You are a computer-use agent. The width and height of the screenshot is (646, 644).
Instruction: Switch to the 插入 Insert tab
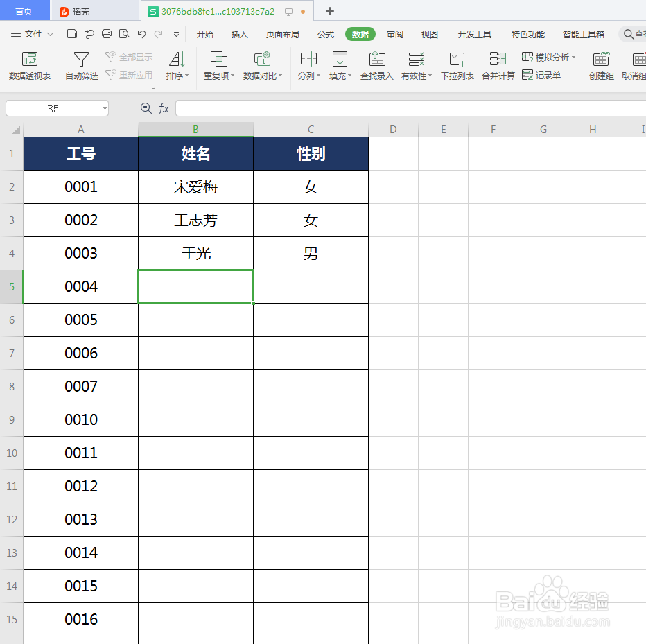[x=239, y=34]
